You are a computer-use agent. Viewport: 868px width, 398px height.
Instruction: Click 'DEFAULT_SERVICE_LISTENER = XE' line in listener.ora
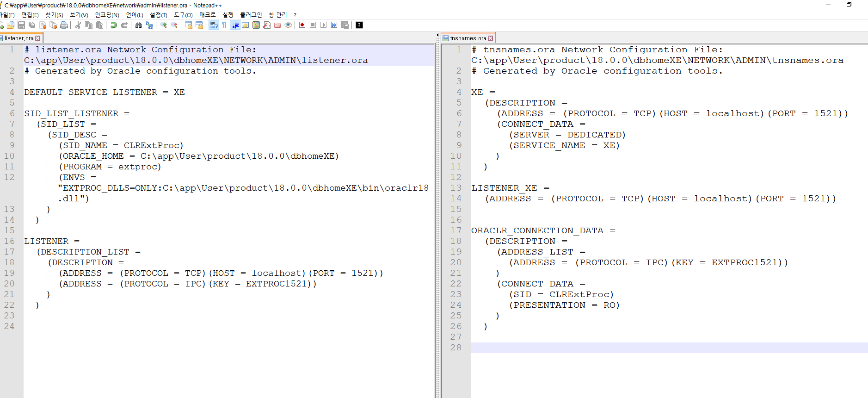[x=105, y=92]
